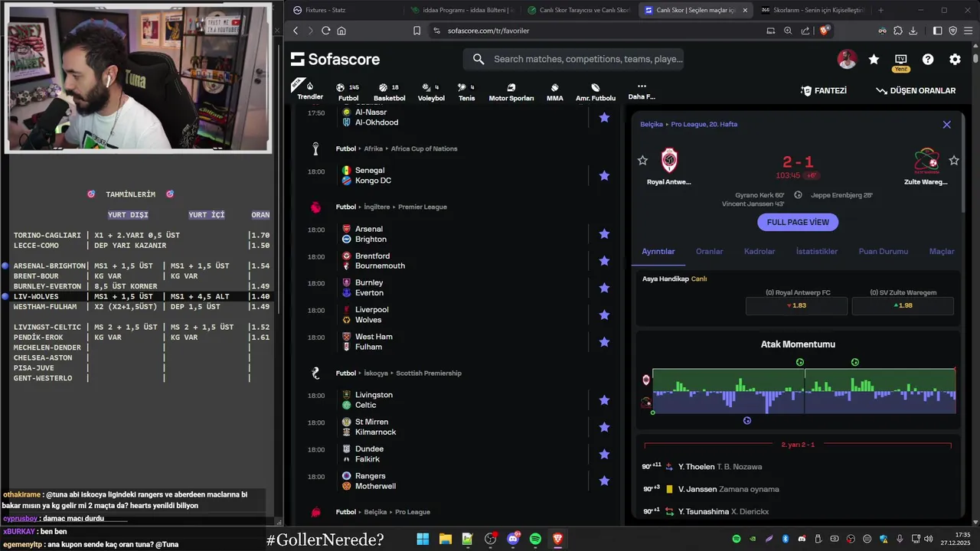Reload the current page
This screenshot has height=551, width=980.
325,31
